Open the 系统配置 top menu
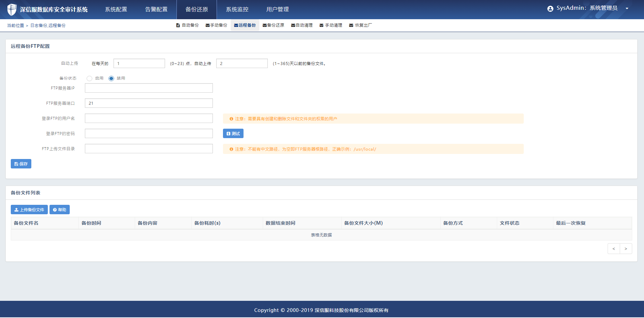Screen dimensions: 644x318 click(x=116, y=9)
